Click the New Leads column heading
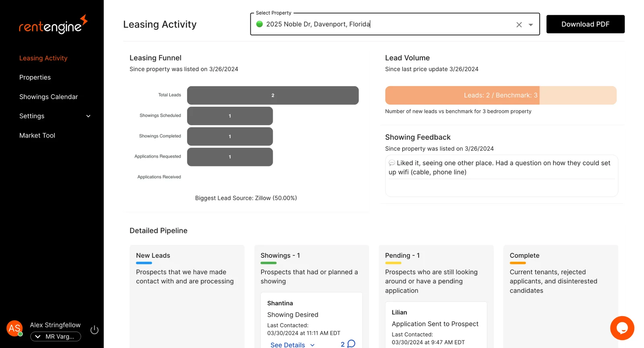This screenshot has height=348, width=644. pyautogui.click(x=153, y=255)
